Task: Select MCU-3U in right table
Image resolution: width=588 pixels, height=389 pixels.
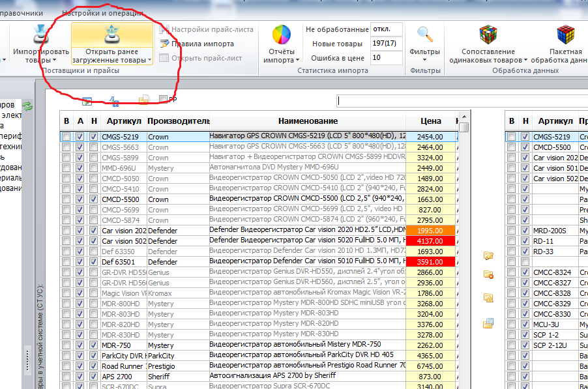Action: pos(555,324)
